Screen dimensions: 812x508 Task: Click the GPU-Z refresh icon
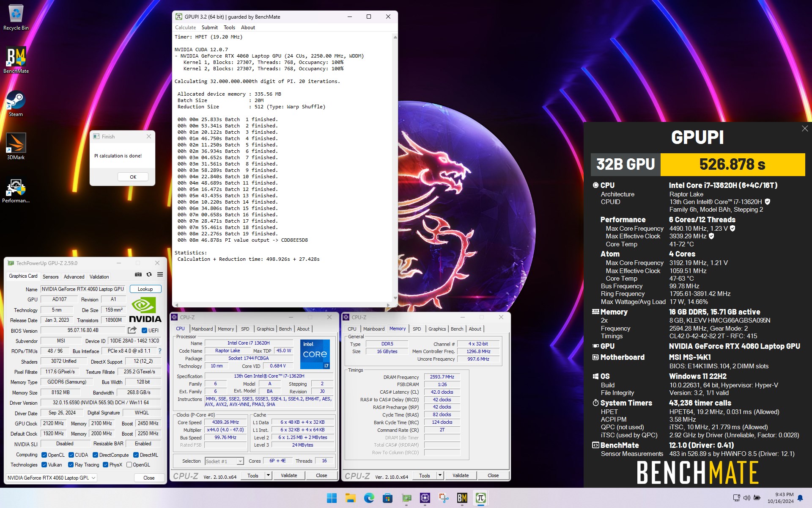click(x=149, y=274)
